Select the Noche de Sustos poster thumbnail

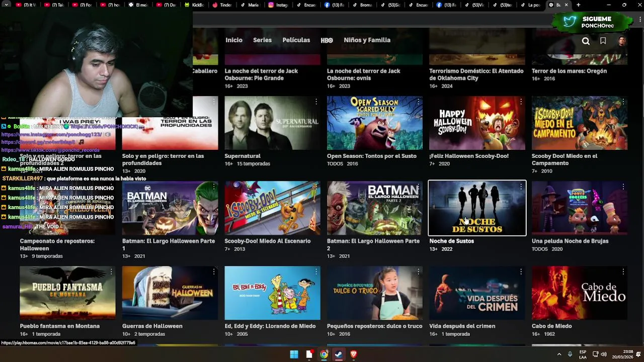click(477, 208)
